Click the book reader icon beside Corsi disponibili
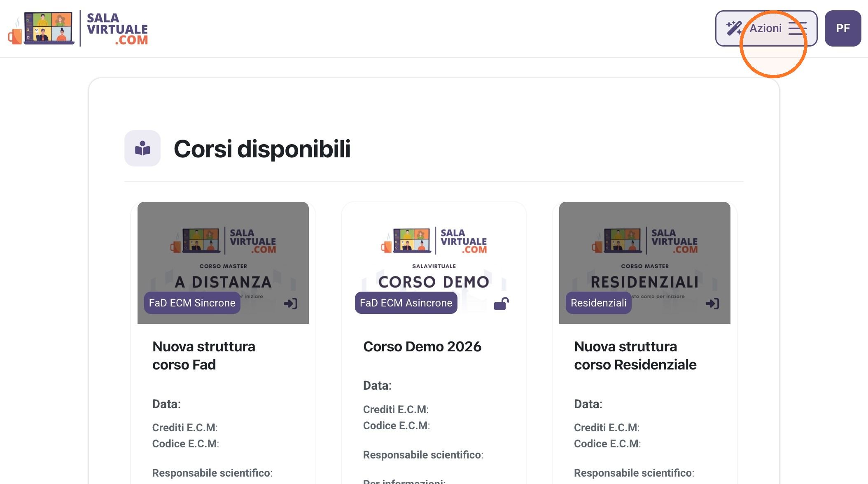This screenshot has width=868, height=484. [142, 148]
